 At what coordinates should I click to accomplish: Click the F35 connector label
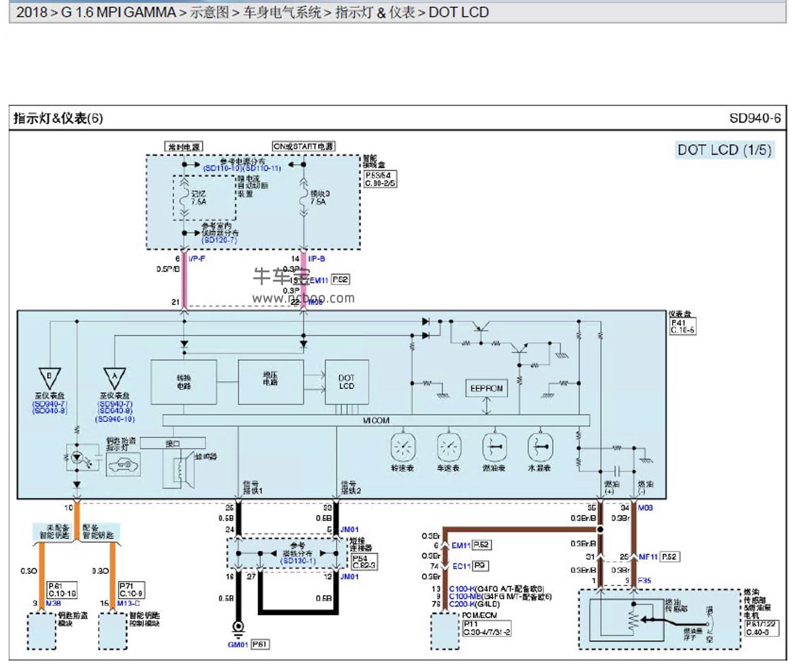pyautogui.click(x=644, y=580)
